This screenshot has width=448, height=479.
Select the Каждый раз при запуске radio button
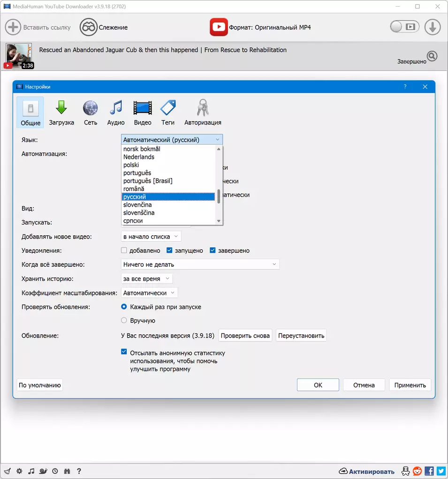pos(124,306)
